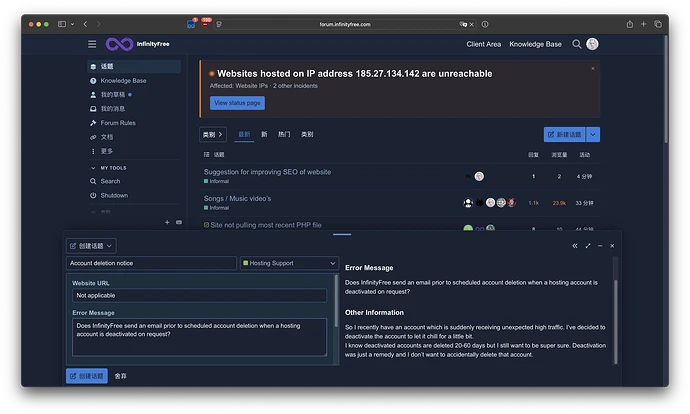Click the View status page button
690x414 pixels.
[237, 103]
